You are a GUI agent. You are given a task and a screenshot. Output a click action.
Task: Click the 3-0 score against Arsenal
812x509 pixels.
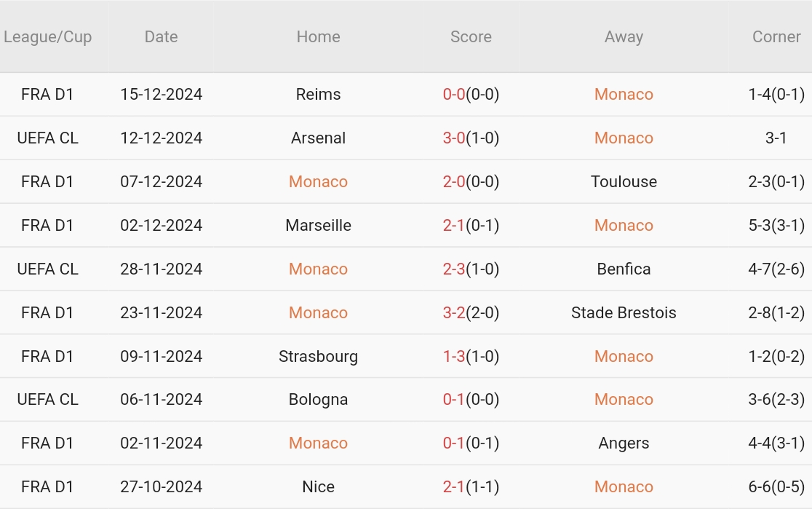point(454,138)
